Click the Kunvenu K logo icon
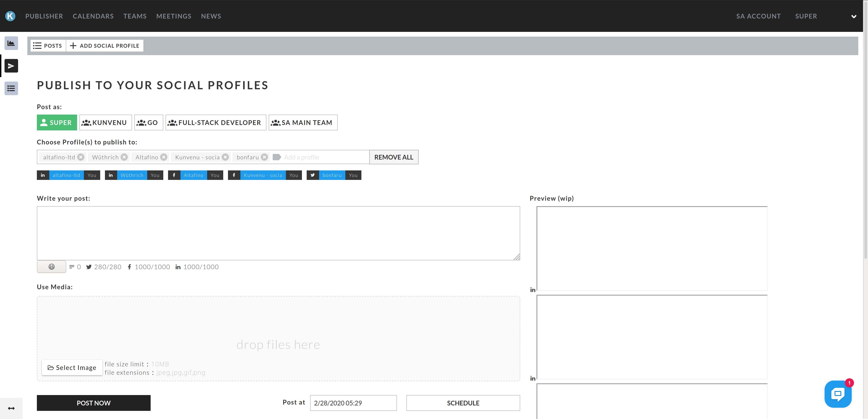The height and width of the screenshot is (419, 868). (x=10, y=16)
